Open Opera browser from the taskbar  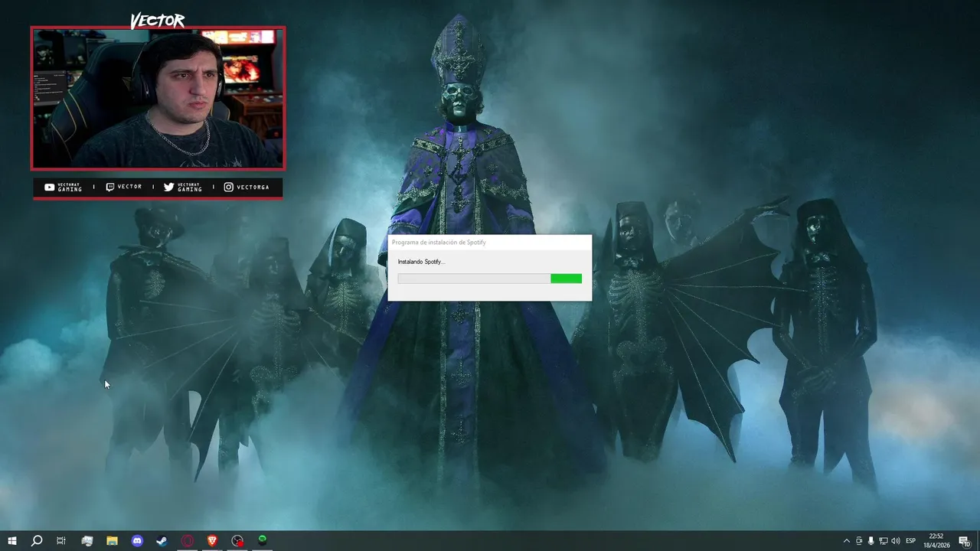[x=188, y=540]
